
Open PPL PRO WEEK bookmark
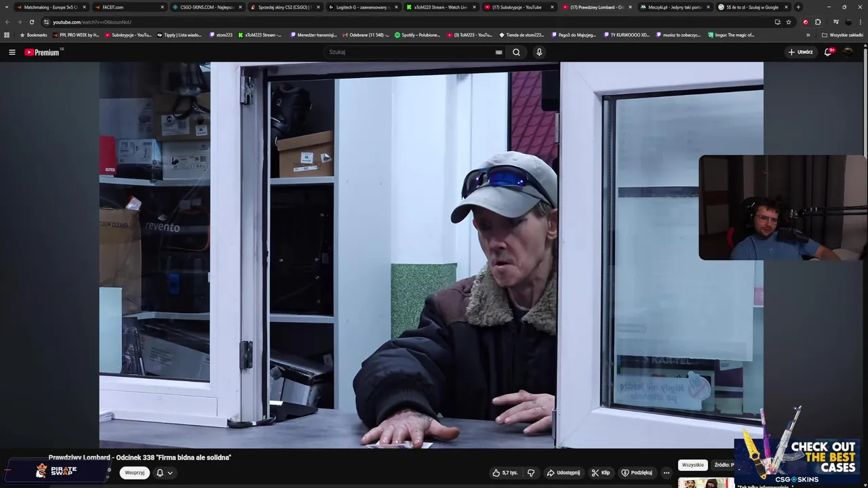(x=75, y=35)
